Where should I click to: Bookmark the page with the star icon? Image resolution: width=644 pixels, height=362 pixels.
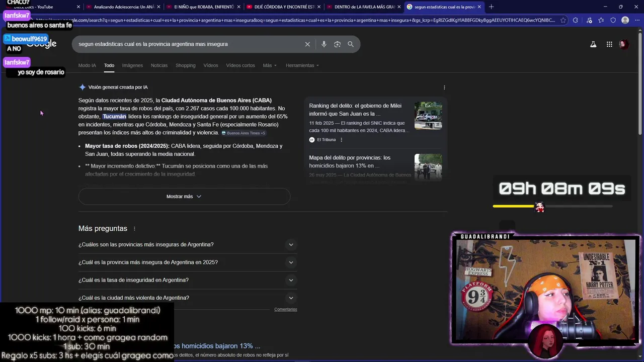tap(563, 20)
